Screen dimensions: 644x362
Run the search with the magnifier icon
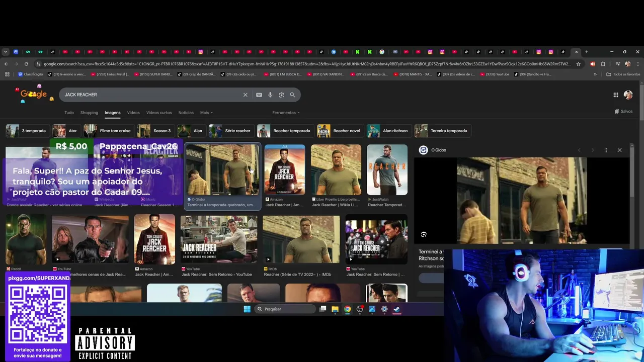292,95
